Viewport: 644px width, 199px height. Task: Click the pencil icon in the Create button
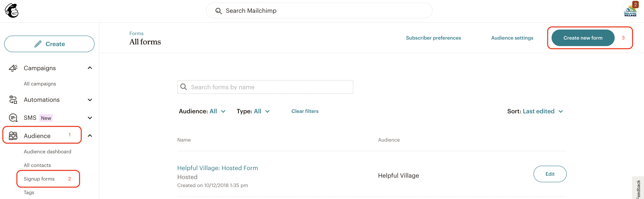38,44
